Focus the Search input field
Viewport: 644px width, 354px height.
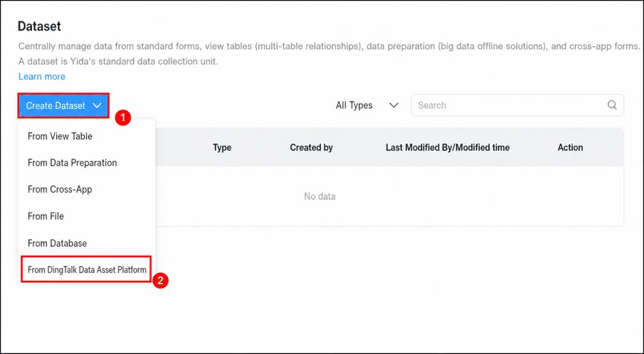coord(517,105)
